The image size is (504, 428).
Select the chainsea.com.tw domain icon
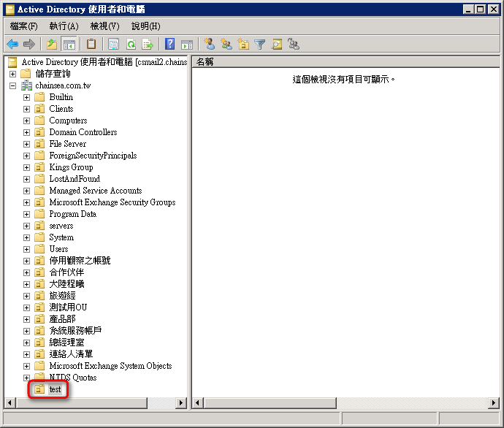26,85
